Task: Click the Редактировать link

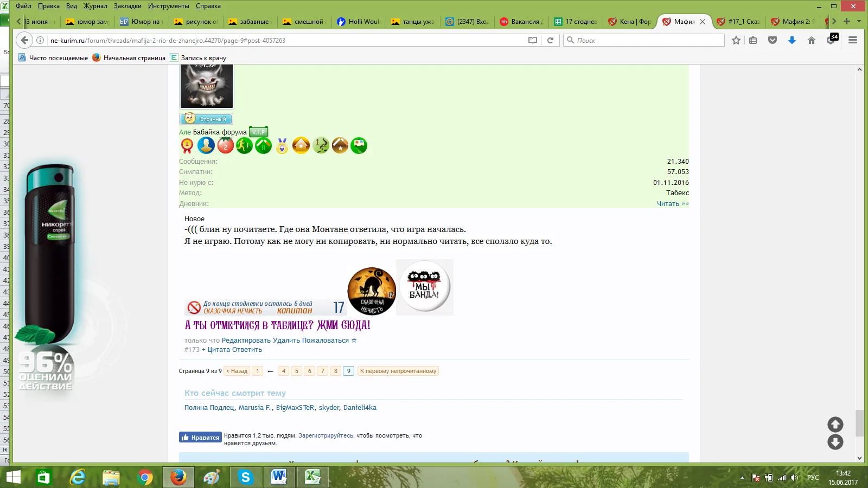Action: [246, 341]
